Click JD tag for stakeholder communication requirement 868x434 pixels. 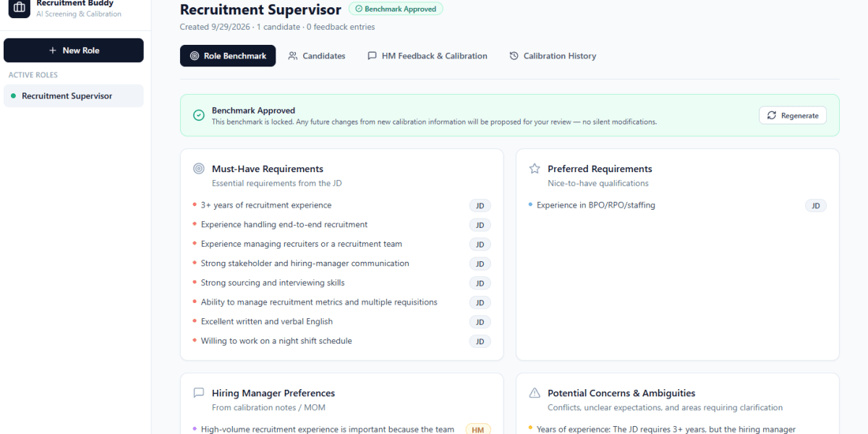click(480, 264)
